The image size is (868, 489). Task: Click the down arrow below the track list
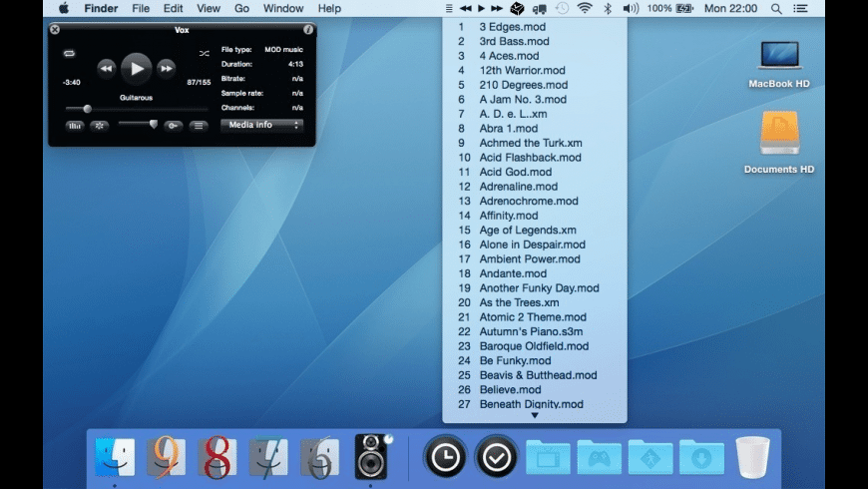[x=534, y=415]
